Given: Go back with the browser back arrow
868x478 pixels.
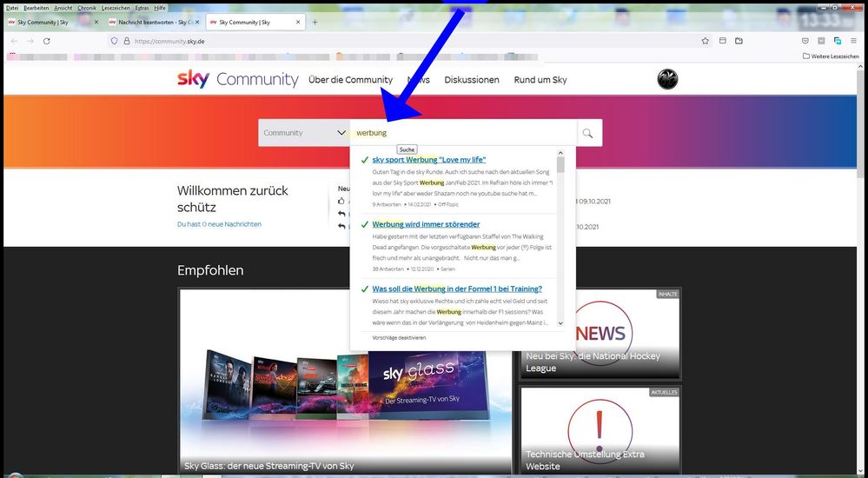Looking at the screenshot, I should click(x=15, y=41).
